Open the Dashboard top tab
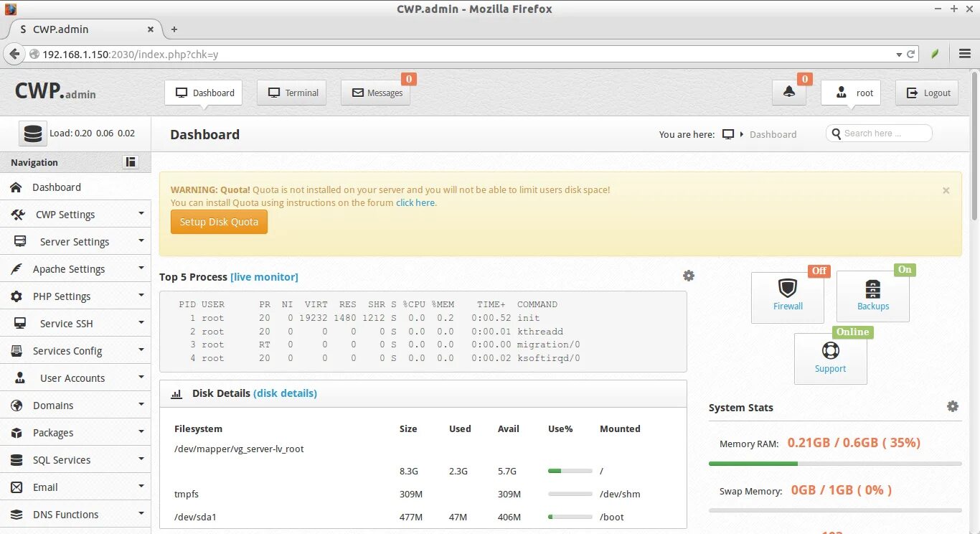 point(204,93)
